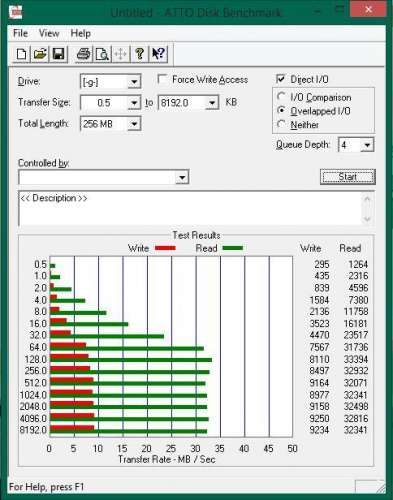Click the write value 7567
This screenshot has height=500, width=393.
319,347
